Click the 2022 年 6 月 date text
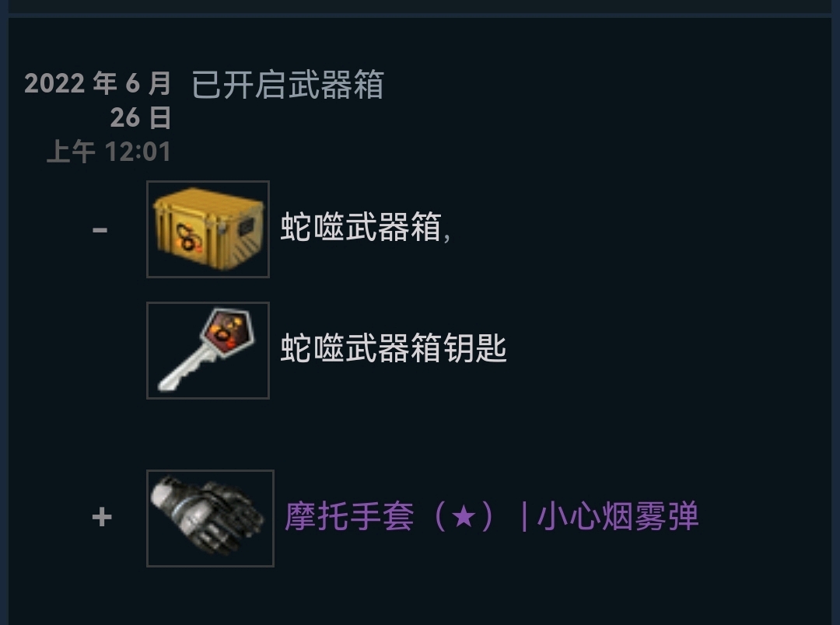This screenshot has width=840, height=625. pos(97,83)
